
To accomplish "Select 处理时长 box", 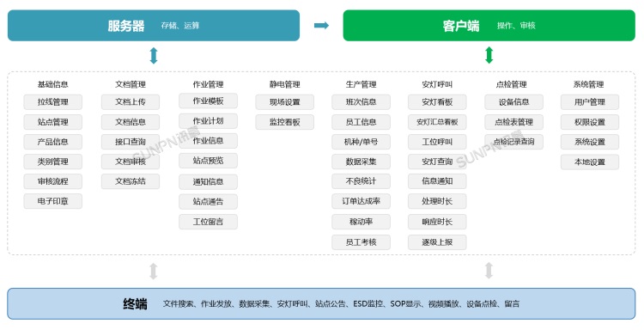I will [437, 201].
